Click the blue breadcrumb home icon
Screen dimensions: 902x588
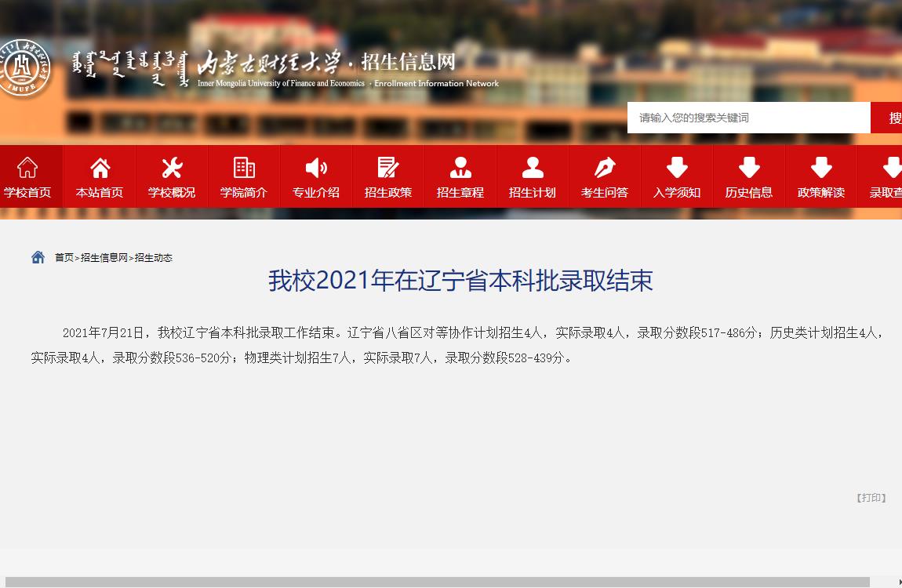(38, 257)
